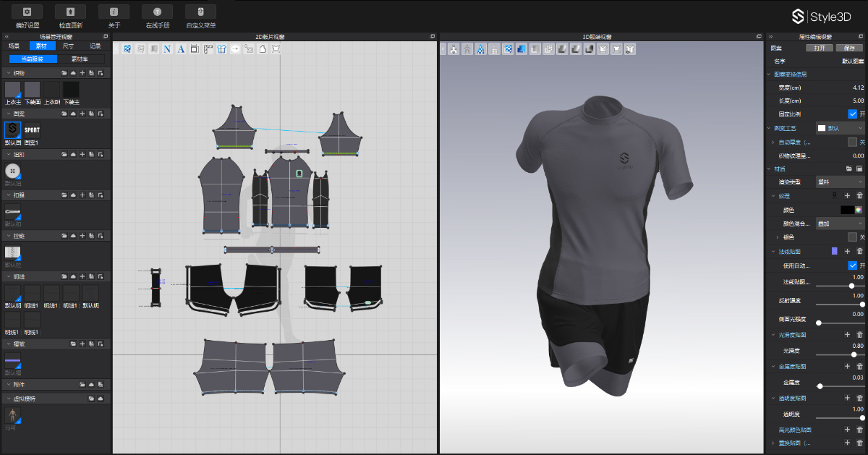Click the add icon in 织物 section header
Screen dimensions: 868x455
[x=82, y=73]
